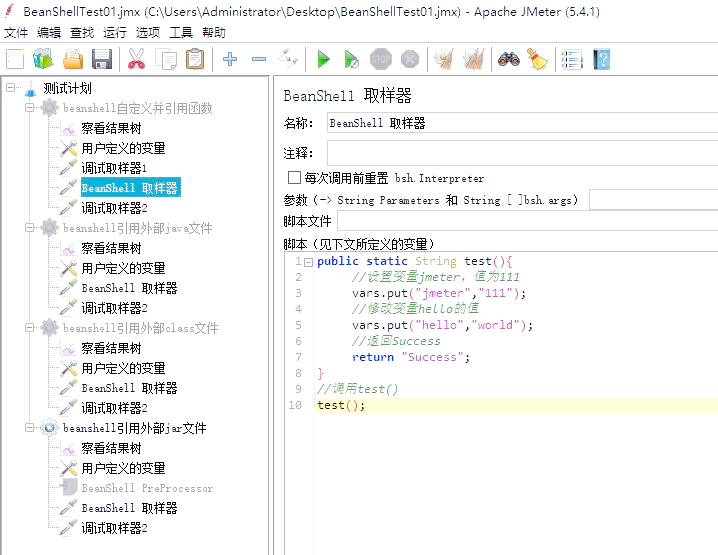Image resolution: width=718 pixels, height=555 pixels.
Task: Open the 查找 menu
Action: (x=82, y=33)
